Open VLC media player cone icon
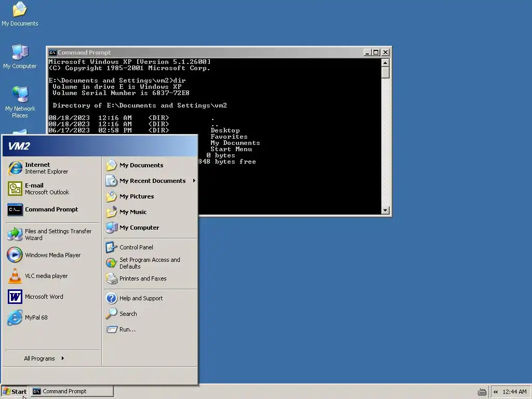Screen dimensions: 532x399 click(15, 276)
